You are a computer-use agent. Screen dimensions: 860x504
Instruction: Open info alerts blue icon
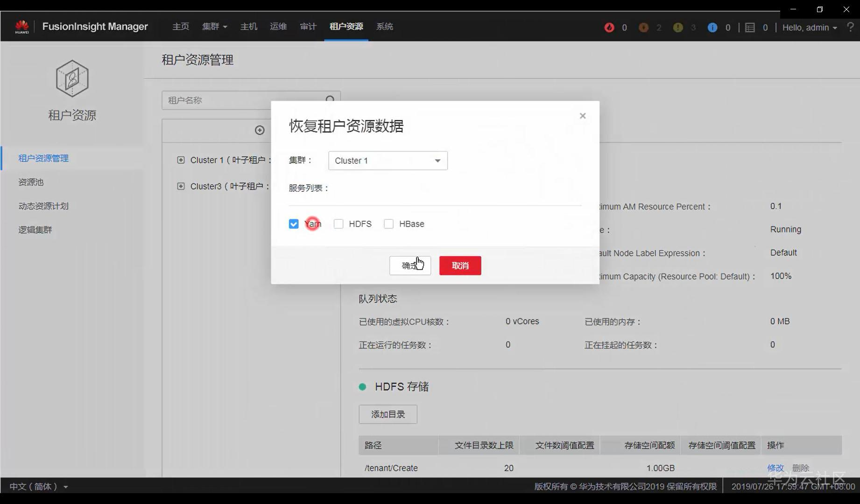pyautogui.click(x=712, y=28)
